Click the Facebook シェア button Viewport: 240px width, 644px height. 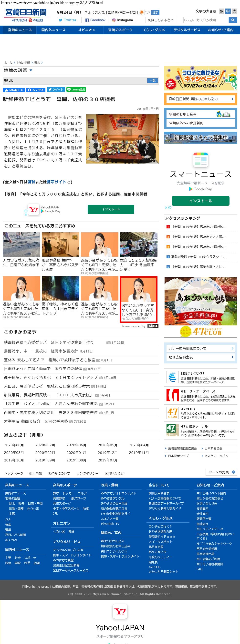pos(36,90)
